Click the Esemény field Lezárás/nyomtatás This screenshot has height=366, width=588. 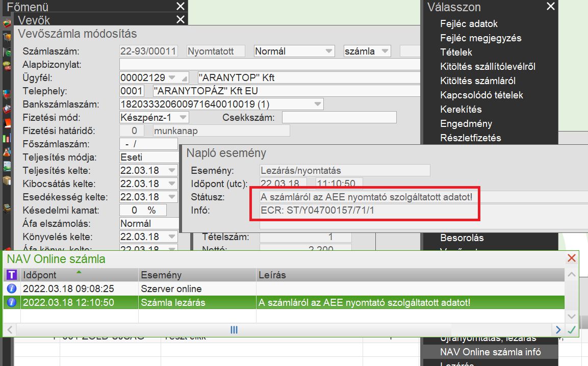pos(345,171)
